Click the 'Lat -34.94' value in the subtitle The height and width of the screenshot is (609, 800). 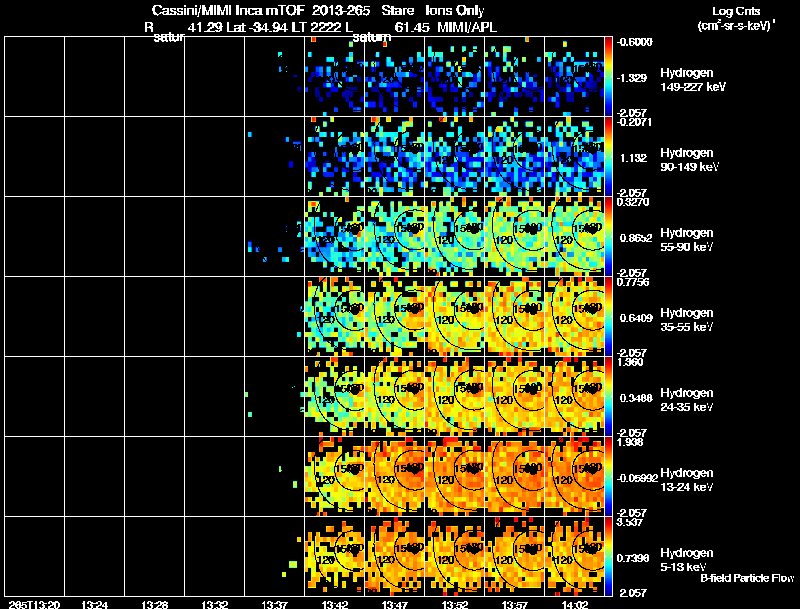(256, 27)
